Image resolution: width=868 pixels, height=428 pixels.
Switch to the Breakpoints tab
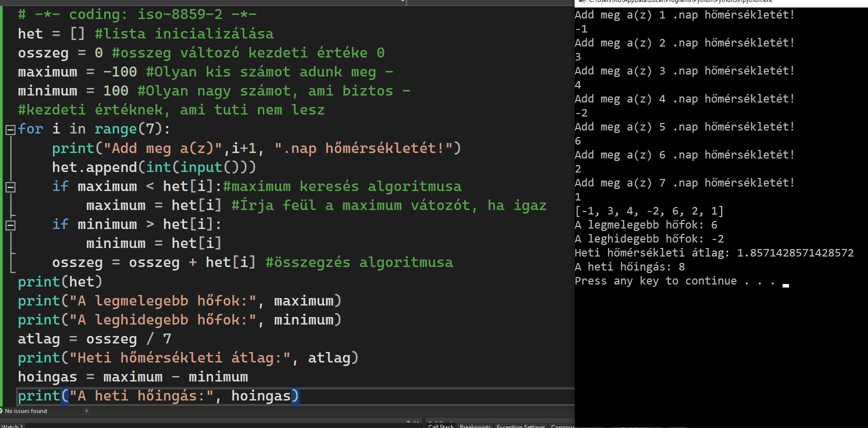coord(475,425)
